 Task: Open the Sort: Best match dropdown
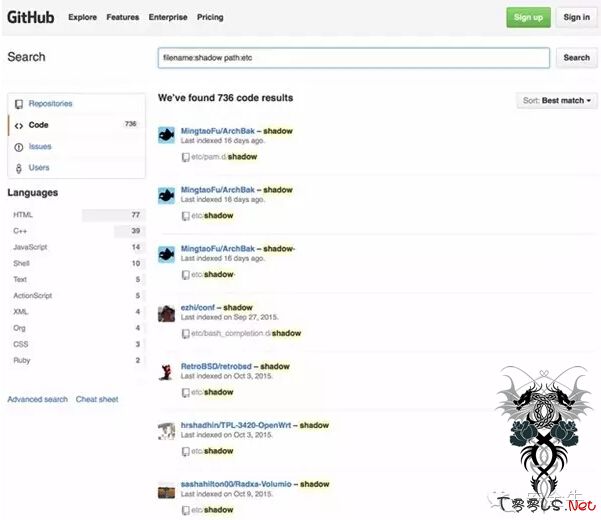coord(557,100)
